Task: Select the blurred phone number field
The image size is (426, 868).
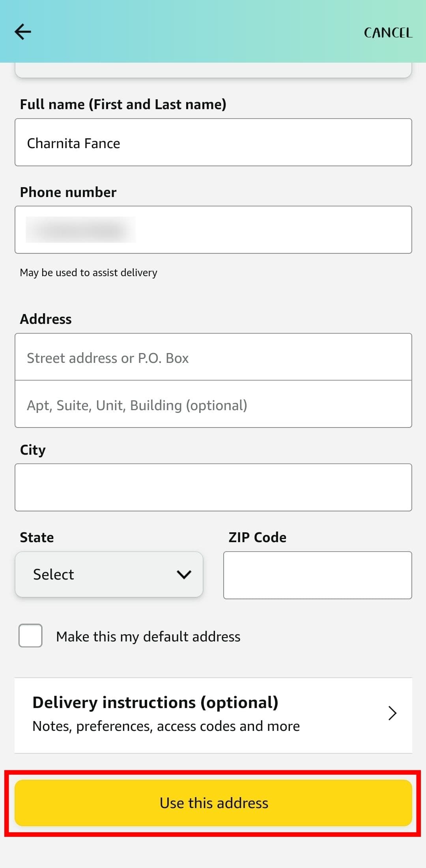Action: tap(213, 229)
